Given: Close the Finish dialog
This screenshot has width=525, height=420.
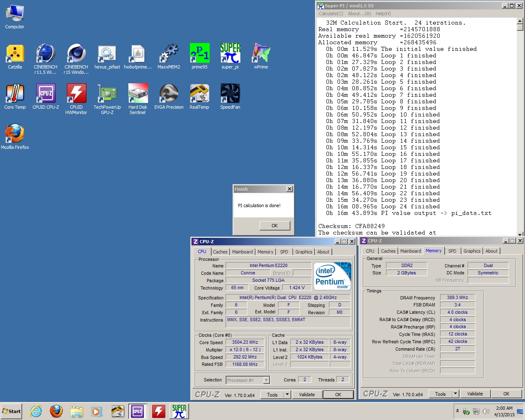Looking at the screenshot, I should pyautogui.click(x=290, y=189).
